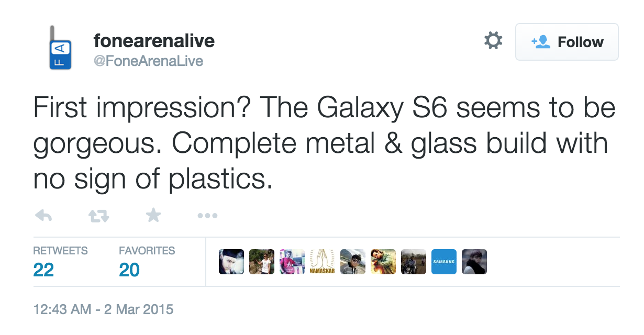
Task: Open the motorcycle riders avatar
Action: [414, 262]
